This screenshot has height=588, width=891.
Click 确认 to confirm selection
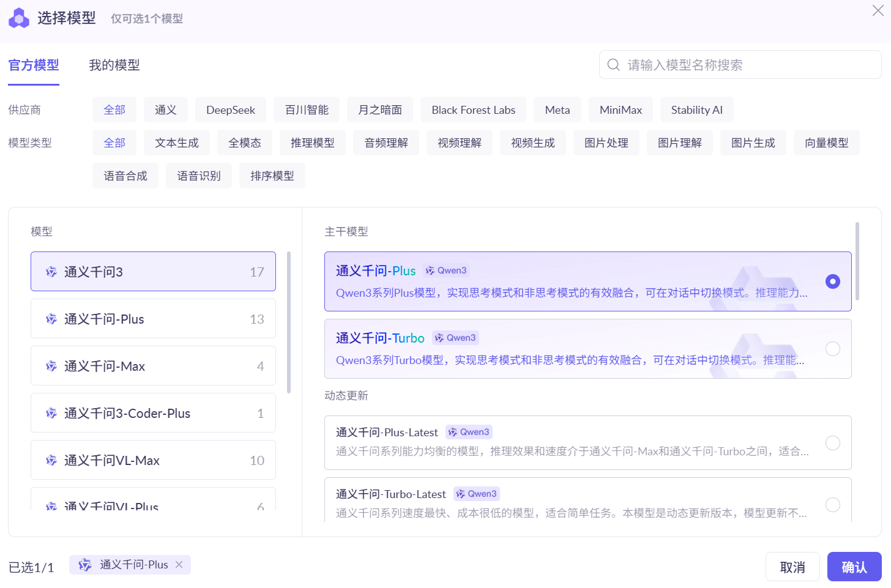coord(854,567)
